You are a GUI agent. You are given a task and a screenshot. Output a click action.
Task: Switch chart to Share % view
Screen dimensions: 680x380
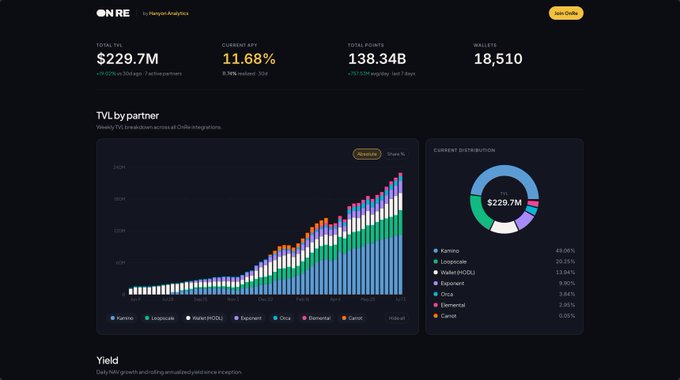point(396,154)
